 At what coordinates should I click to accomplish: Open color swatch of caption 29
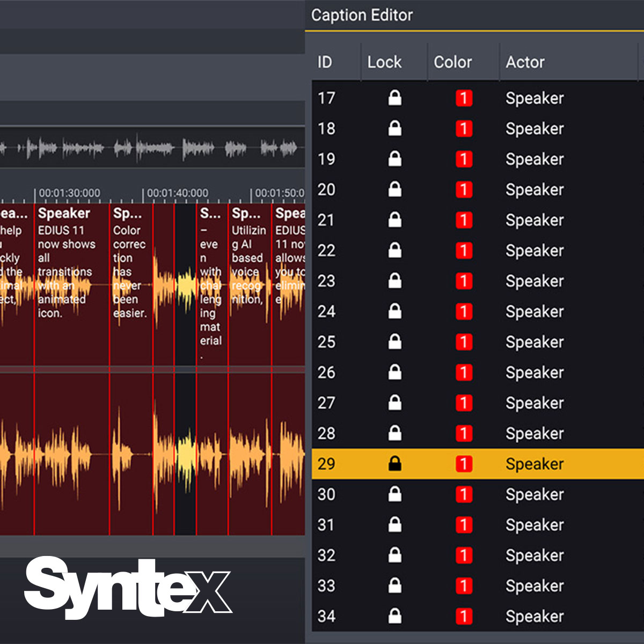tap(464, 464)
